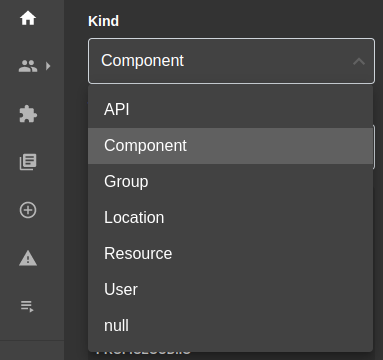
Task: Open the playlist icon in sidebar
Action: point(27,306)
